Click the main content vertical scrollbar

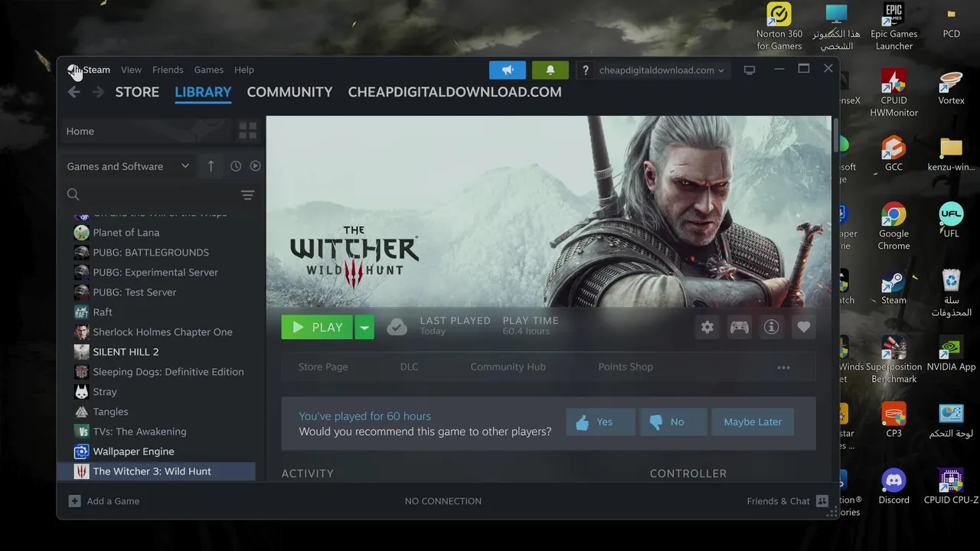click(835, 134)
